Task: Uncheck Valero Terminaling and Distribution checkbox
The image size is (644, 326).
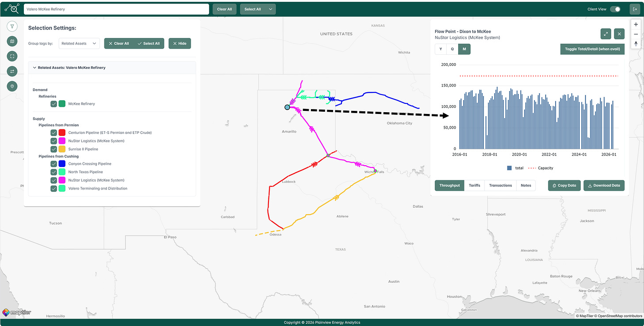Action: (x=54, y=189)
